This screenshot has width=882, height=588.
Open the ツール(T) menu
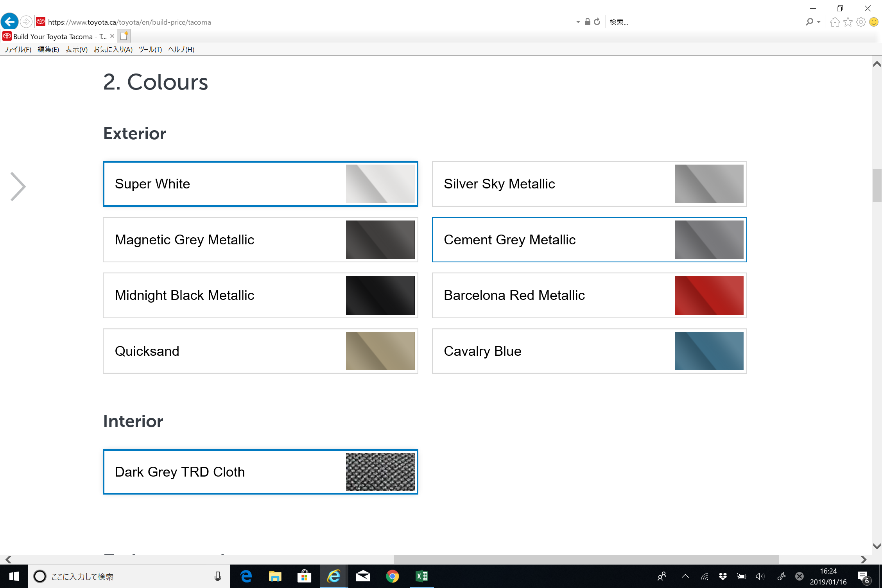pos(150,49)
